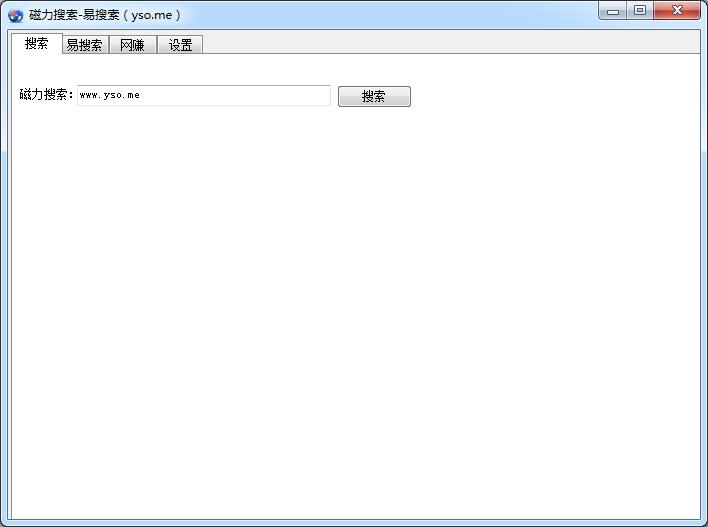Close the 磁力搜索 window

point(678,11)
